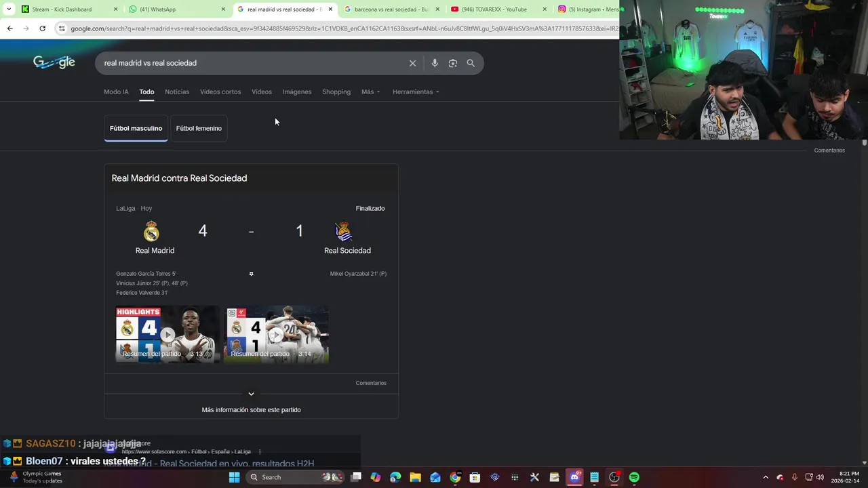Open Microsoft Edge from the taskbar
Image resolution: width=868 pixels, height=488 pixels.
click(395, 477)
